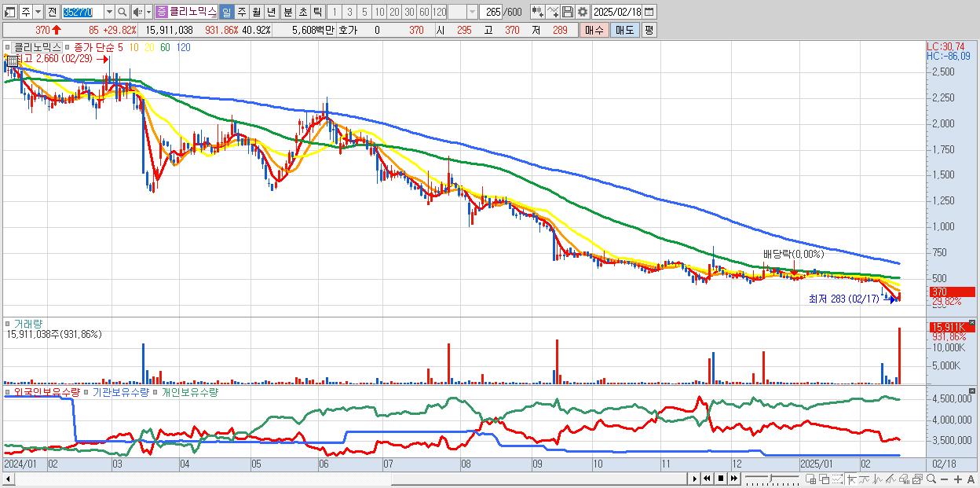Viewport: 980px width, 488px height.
Task: Select the 분 minute period tab
Action: 288,12
